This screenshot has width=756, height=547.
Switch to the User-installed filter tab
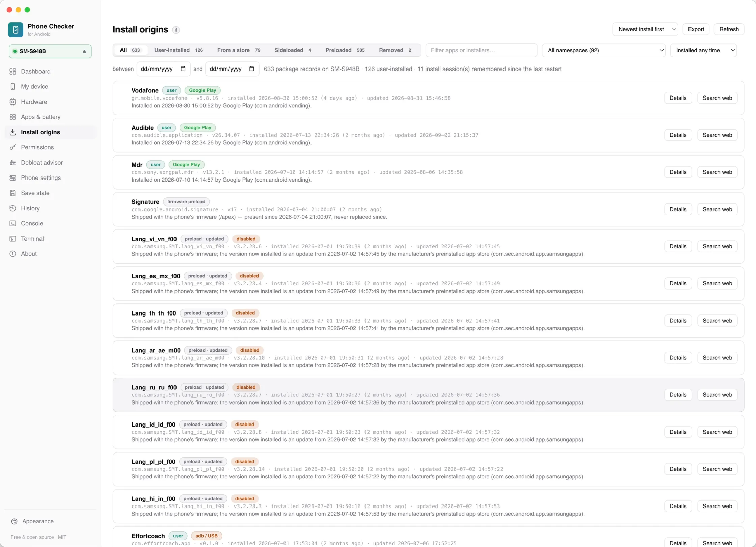click(179, 50)
